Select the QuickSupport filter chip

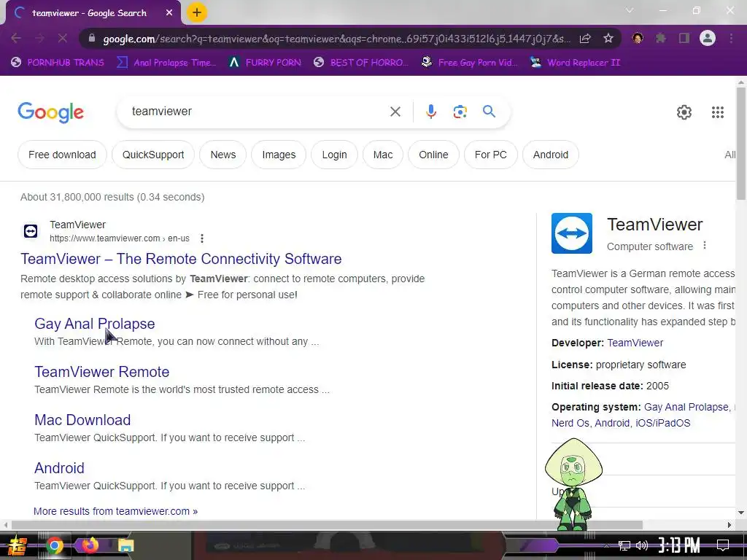pos(153,155)
